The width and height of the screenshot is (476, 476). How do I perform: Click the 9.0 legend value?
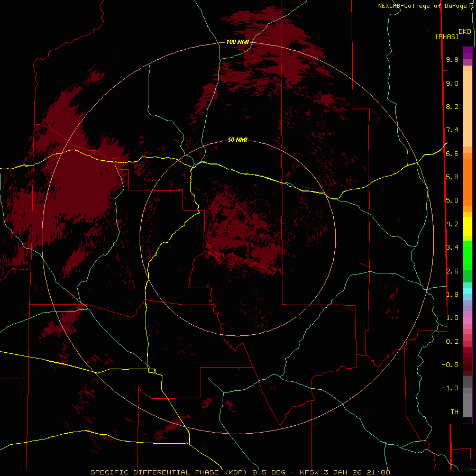click(452, 83)
